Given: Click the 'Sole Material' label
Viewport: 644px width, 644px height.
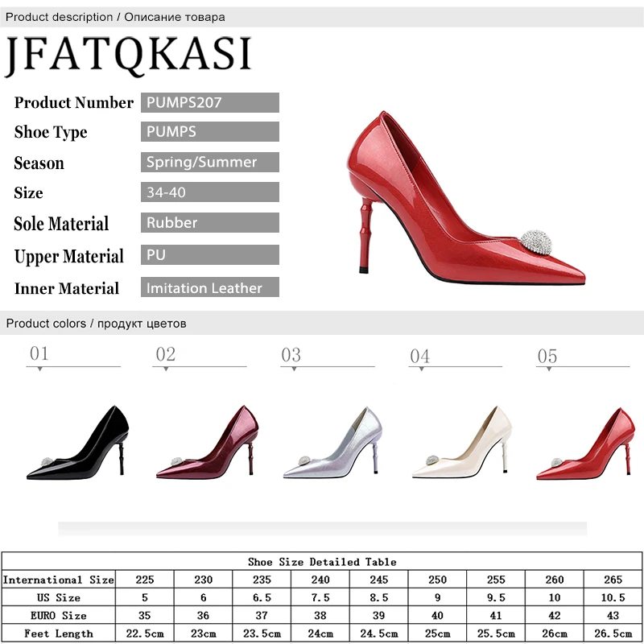Looking at the screenshot, I should pos(61,224).
